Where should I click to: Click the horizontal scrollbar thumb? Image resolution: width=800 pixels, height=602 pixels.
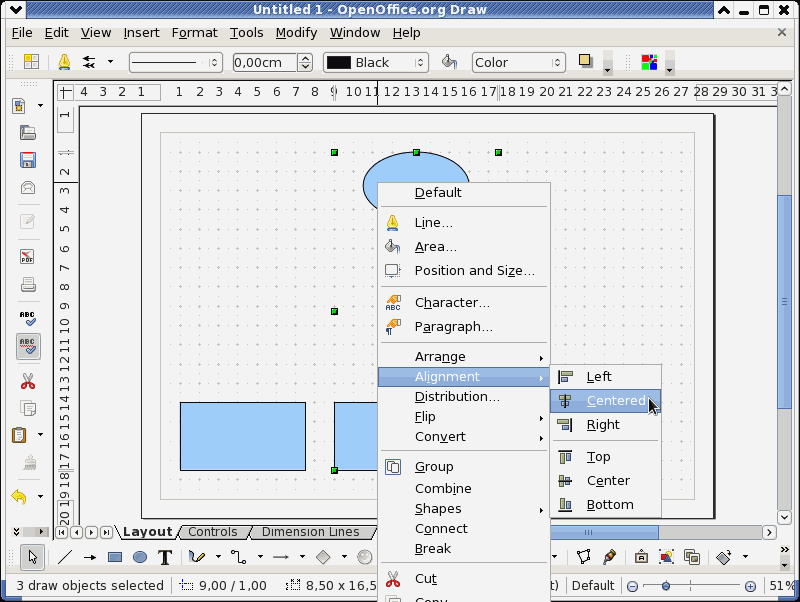coord(604,532)
